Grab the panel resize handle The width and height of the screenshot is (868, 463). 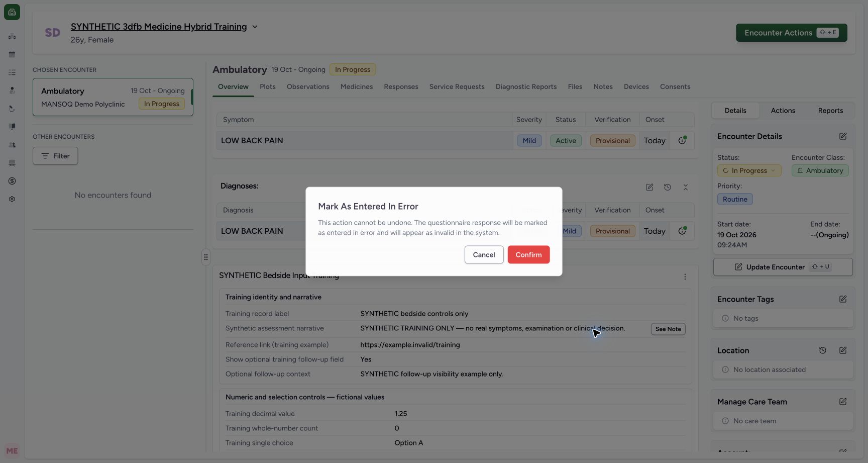pos(206,257)
